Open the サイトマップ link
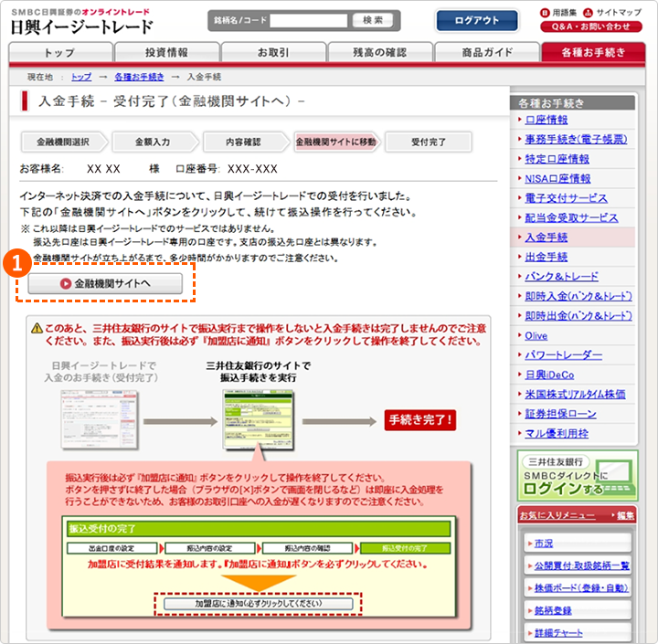 click(x=619, y=13)
